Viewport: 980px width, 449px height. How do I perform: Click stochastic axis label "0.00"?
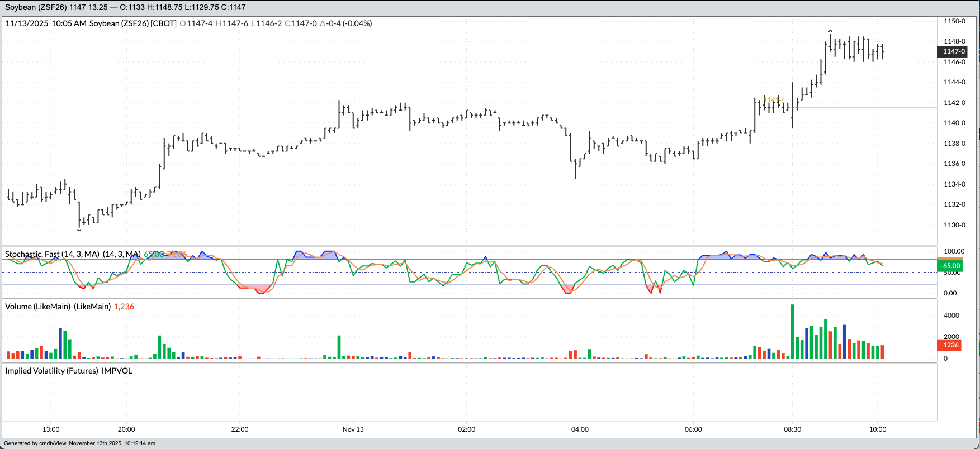click(x=950, y=293)
